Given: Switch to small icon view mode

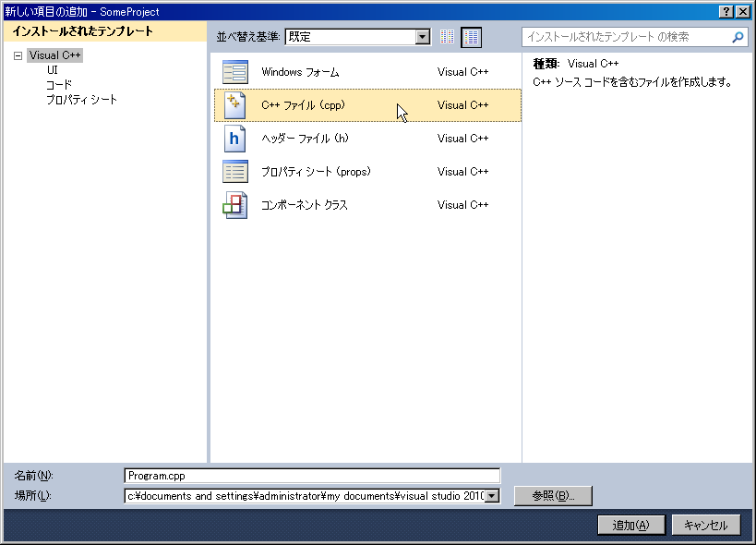Looking at the screenshot, I should tap(448, 37).
